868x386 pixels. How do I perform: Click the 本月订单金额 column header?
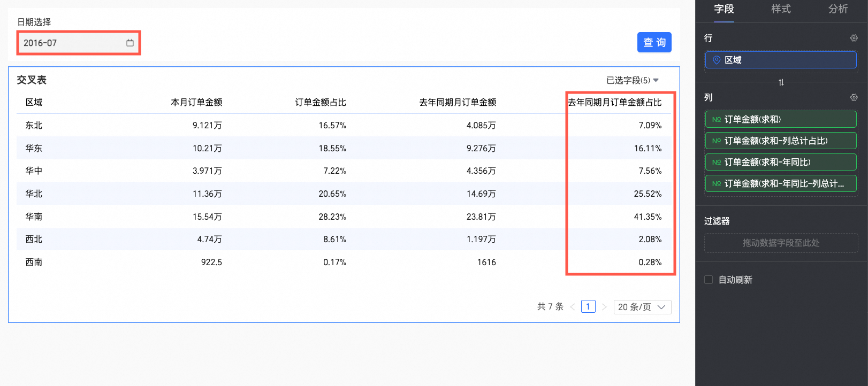(x=196, y=102)
